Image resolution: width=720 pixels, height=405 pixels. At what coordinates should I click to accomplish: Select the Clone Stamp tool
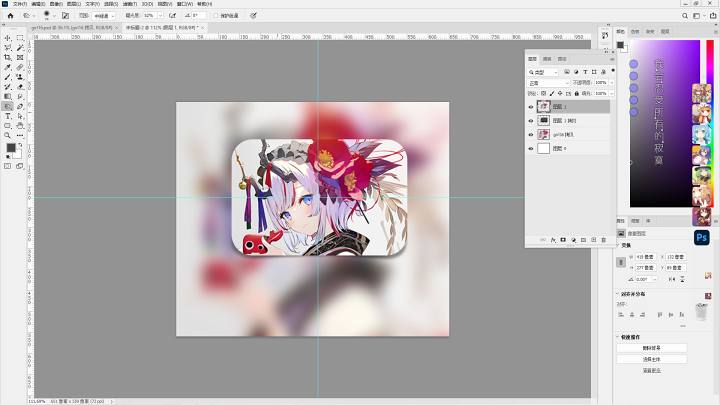coord(20,77)
